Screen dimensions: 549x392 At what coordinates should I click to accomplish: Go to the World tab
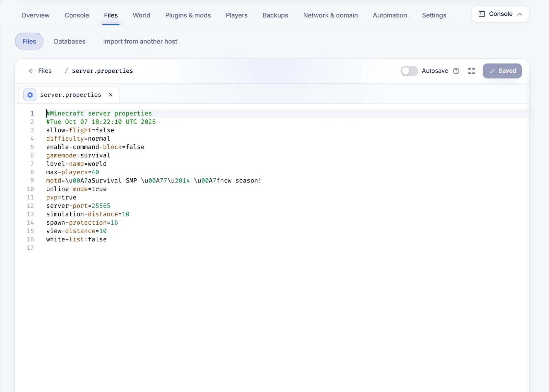click(141, 15)
